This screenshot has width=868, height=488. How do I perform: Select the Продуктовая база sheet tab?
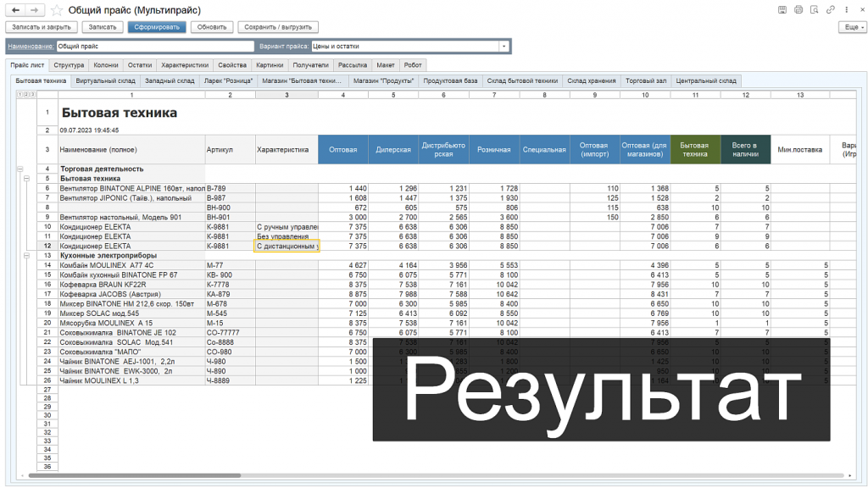[x=450, y=80]
